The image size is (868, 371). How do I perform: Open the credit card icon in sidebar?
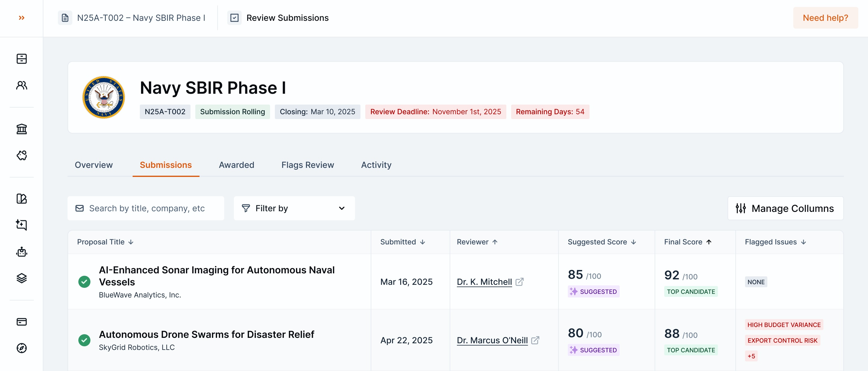click(22, 322)
